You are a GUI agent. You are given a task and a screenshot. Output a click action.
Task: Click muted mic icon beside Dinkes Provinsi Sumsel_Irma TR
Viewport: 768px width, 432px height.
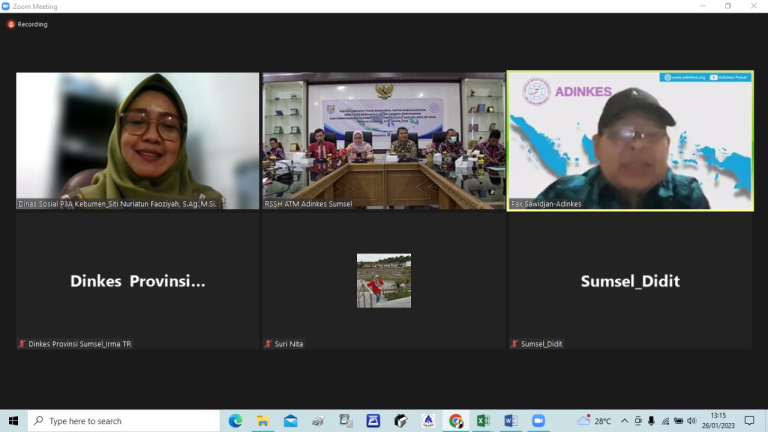click(x=22, y=344)
